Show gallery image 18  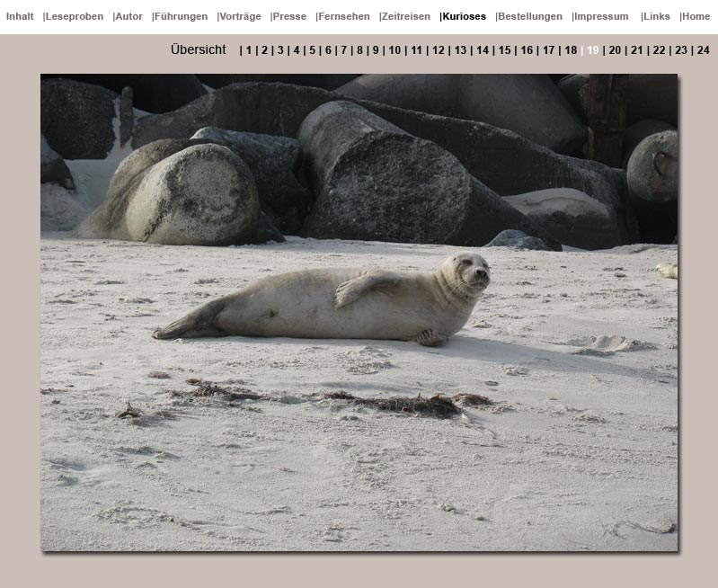(x=571, y=50)
